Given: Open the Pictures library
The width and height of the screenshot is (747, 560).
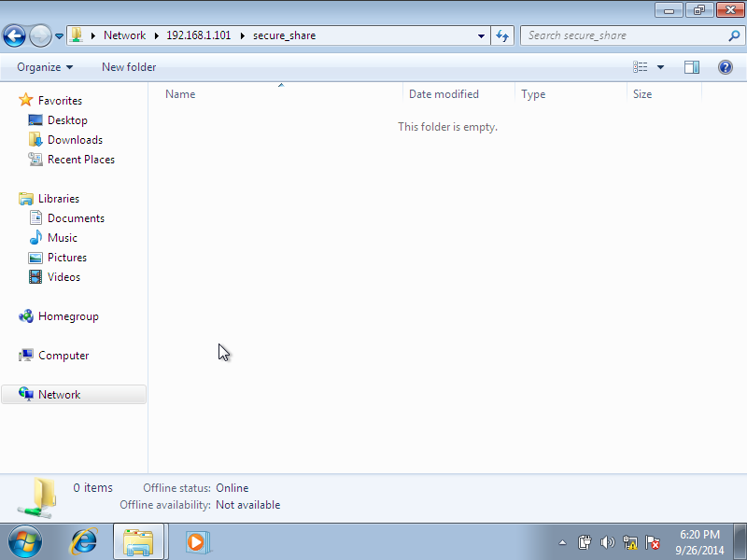Looking at the screenshot, I should pos(66,258).
